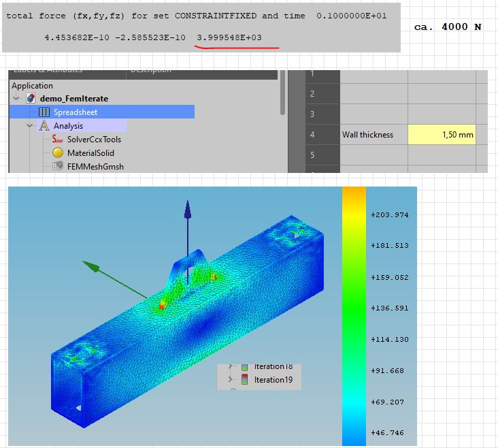Click the SolverCcxTools solver icon

pos(58,140)
